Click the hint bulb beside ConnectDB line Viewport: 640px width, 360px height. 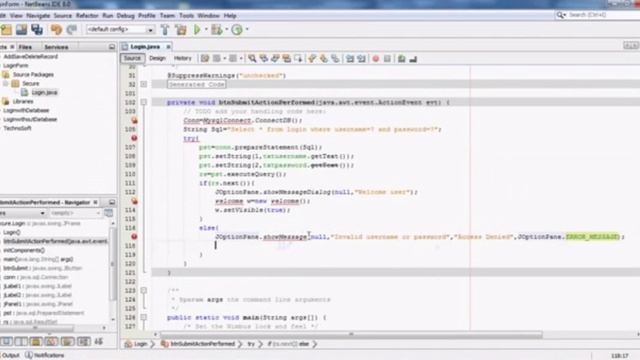[x=134, y=120]
